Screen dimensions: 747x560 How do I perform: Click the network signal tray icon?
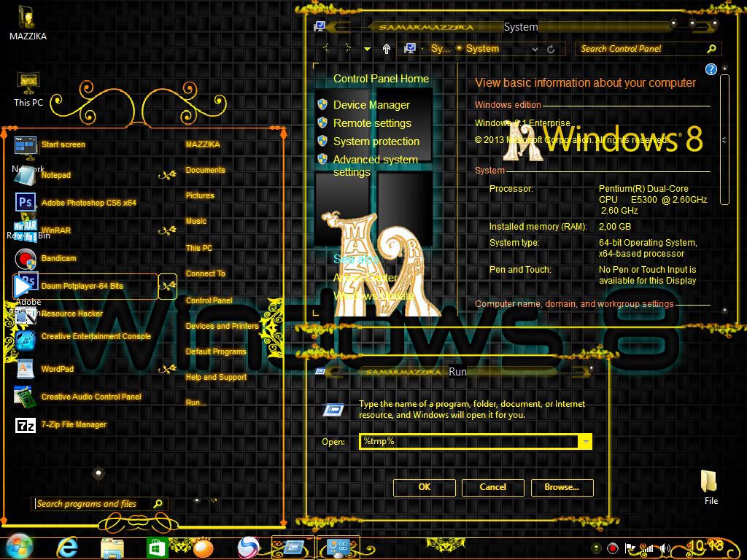[x=647, y=548]
